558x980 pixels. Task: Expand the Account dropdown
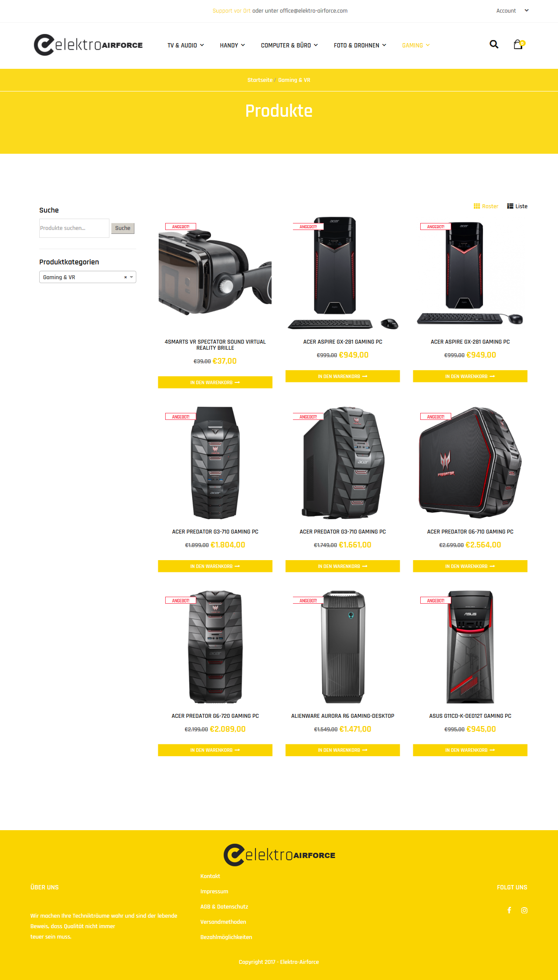[512, 11]
